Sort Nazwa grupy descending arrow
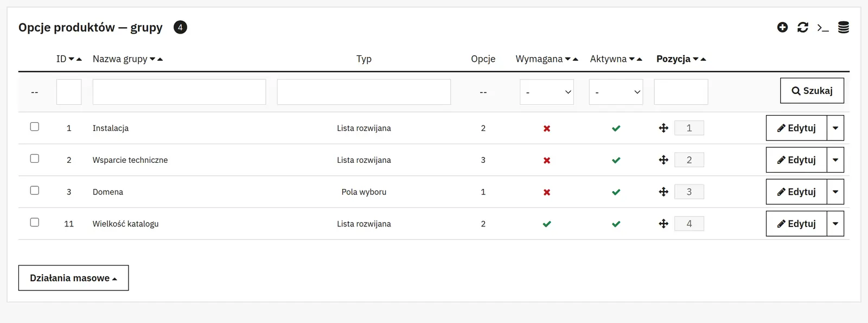This screenshot has height=323, width=868. [x=152, y=59]
